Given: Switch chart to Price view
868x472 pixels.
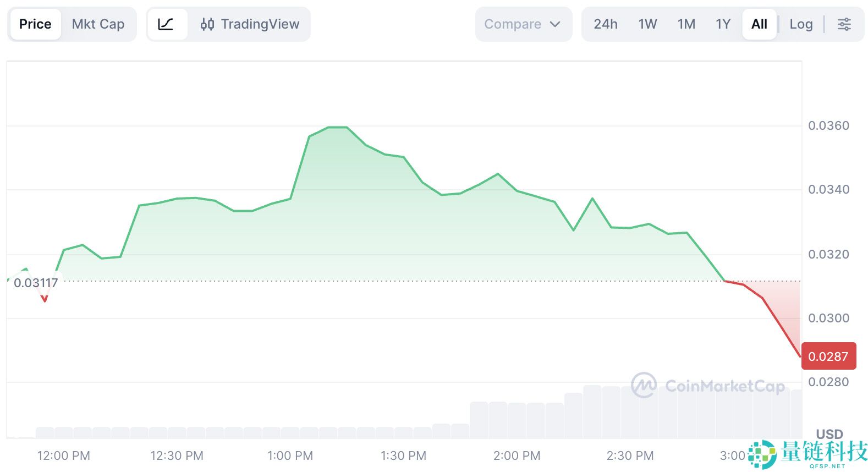Looking at the screenshot, I should 35,24.
